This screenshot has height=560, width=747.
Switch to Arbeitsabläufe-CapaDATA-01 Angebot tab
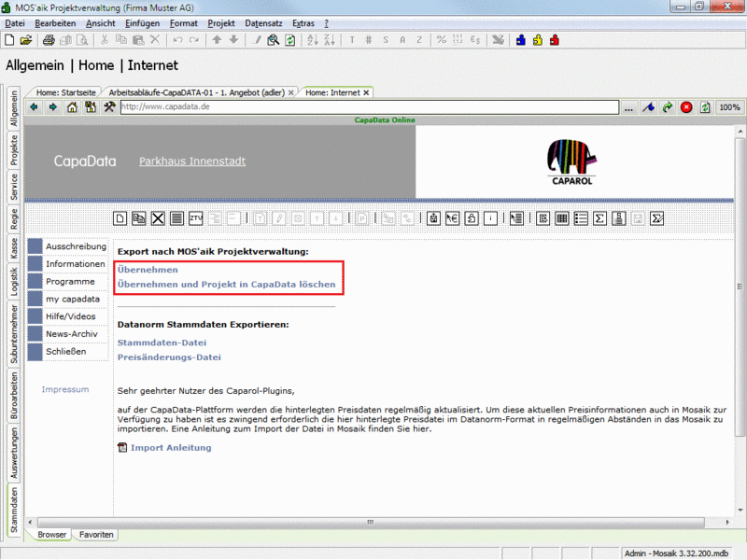196,92
